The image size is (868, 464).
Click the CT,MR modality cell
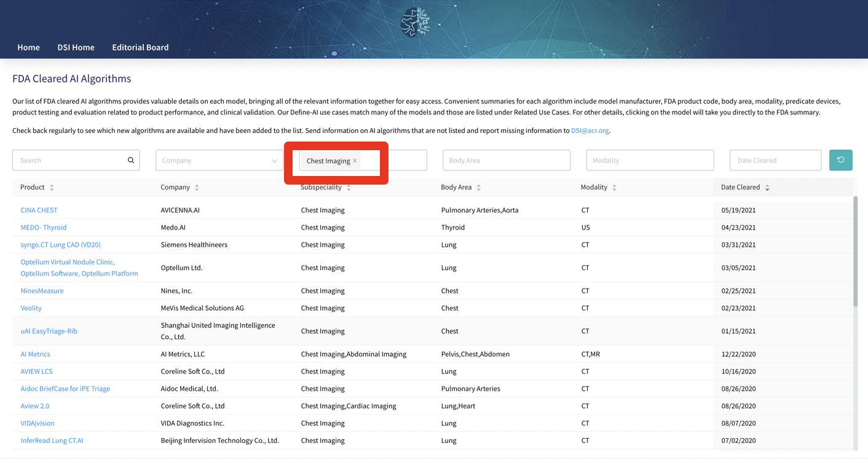590,354
